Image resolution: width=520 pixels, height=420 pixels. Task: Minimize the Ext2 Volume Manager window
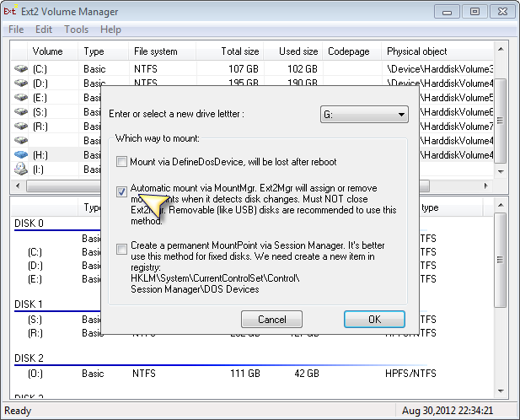pyautogui.click(x=447, y=12)
